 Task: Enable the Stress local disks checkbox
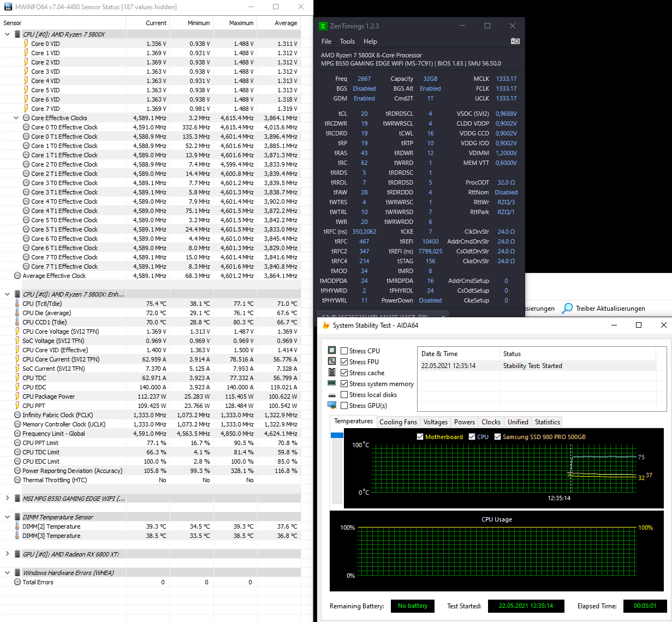[x=344, y=395]
